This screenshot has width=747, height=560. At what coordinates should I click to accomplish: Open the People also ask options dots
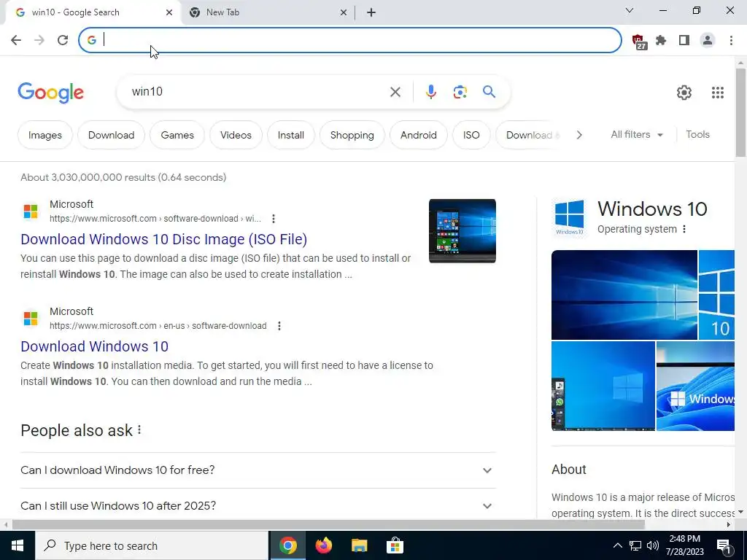[139, 430]
